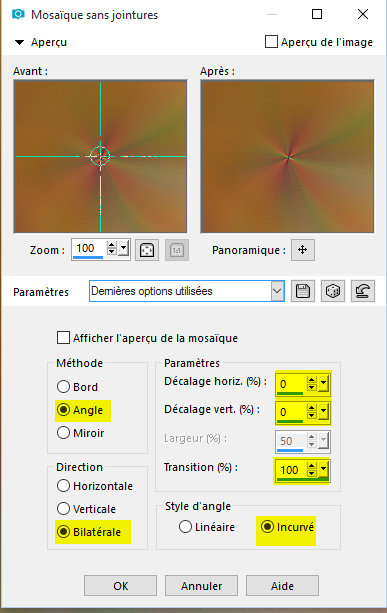
Task: Open the Paramètres presets dropdown
Action: [x=277, y=291]
